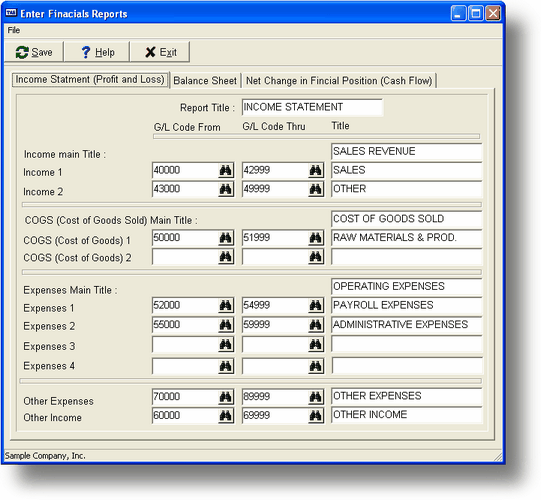This screenshot has height=500, width=541.
Task: Open Net Change in Fincial Position tab
Action: (339, 81)
